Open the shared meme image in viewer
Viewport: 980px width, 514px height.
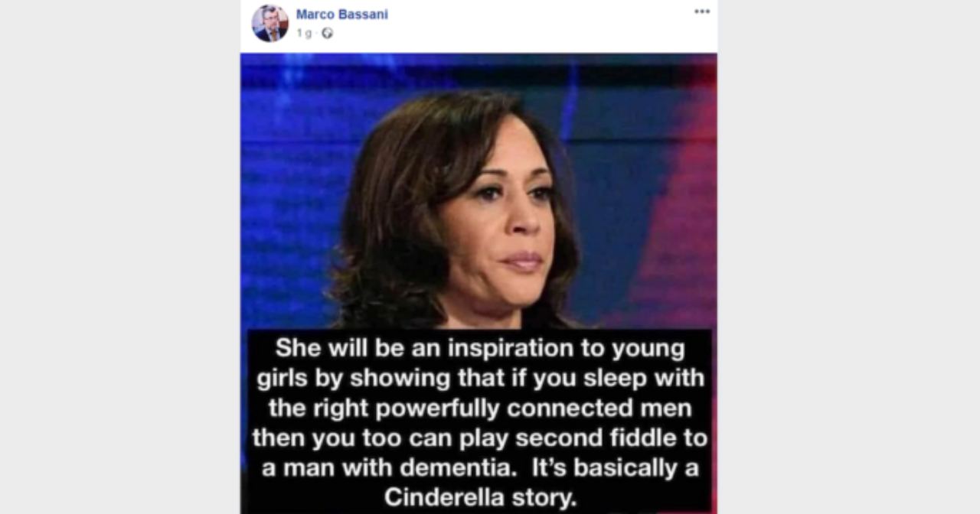click(479, 283)
